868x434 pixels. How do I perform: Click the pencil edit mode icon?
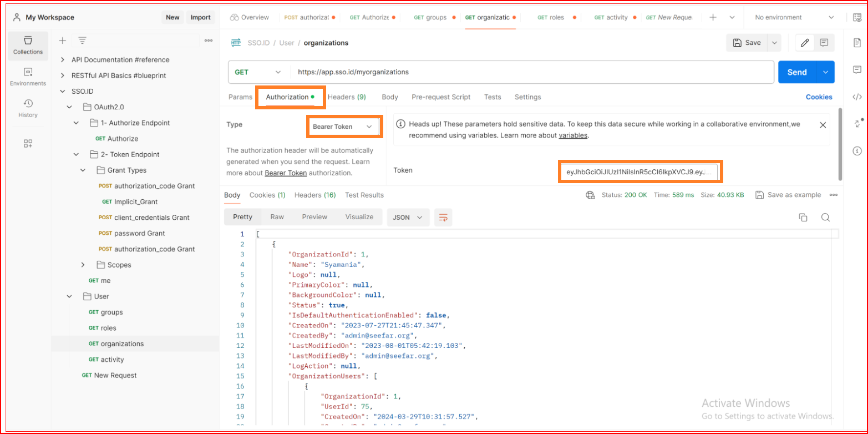point(805,43)
